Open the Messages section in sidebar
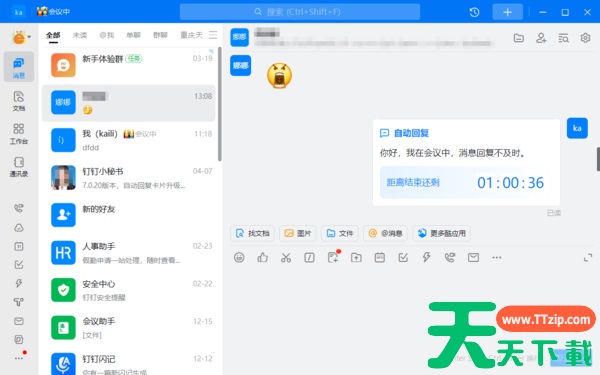Viewport: 600px width, 375px height. [x=18, y=67]
